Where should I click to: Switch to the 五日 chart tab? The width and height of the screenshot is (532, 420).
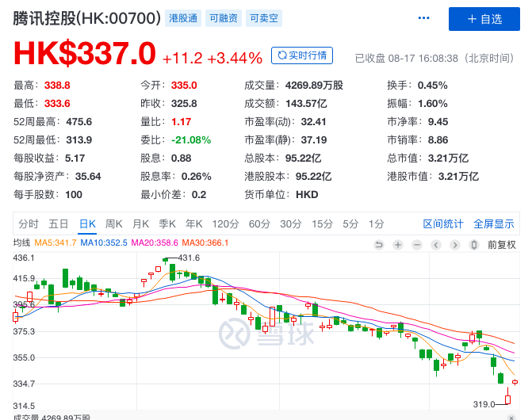59,224
